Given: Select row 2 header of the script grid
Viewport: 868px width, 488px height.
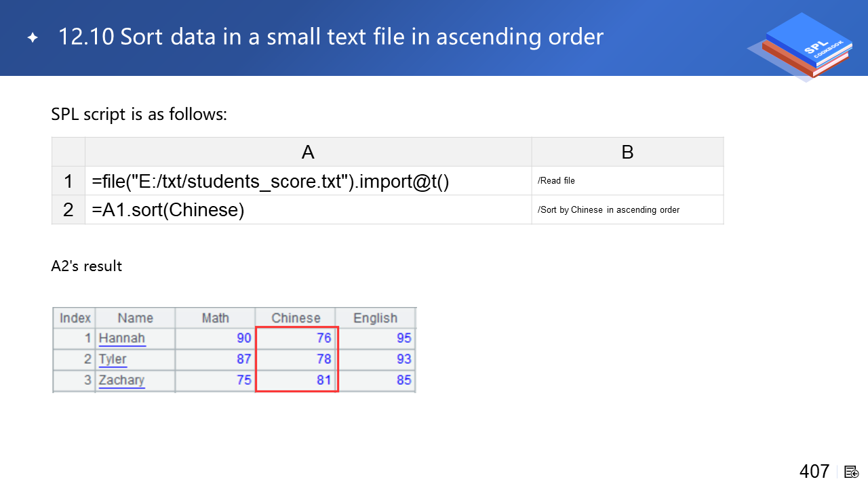Looking at the screenshot, I should [68, 210].
